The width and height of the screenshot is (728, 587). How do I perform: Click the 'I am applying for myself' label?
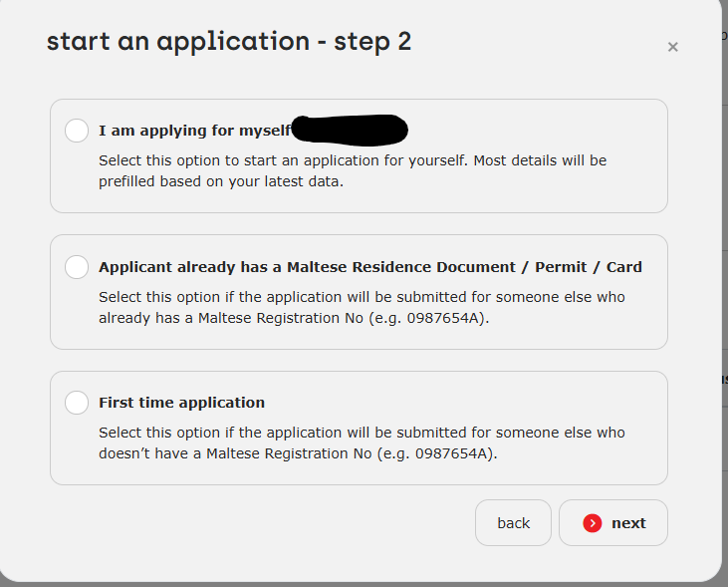point(194,131)
